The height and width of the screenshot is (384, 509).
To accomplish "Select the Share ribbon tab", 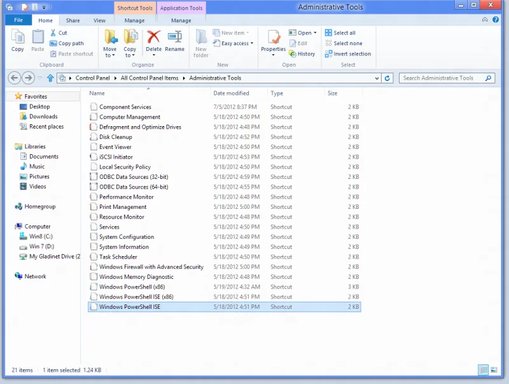I will pos(73,20).
